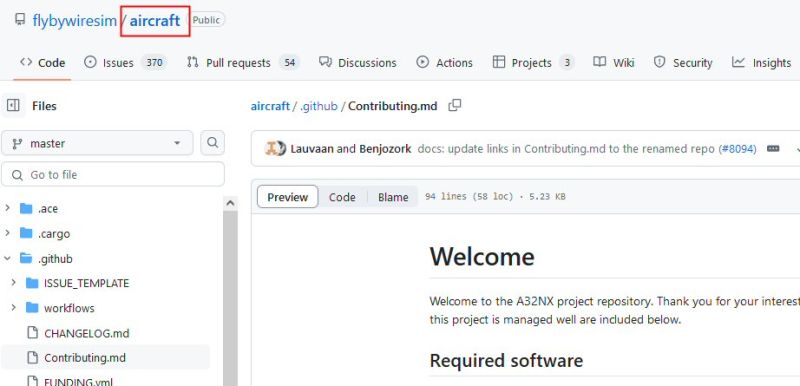This screenshot has height=386, width=800.
Task: Copy the file path icon
Action: [x=455, y=106]
